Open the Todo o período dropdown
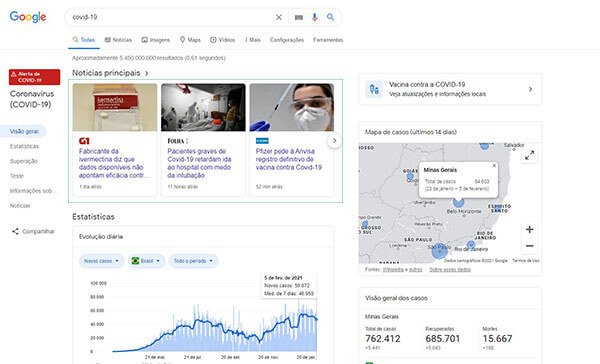Viewport: 600px width, 364px height. pos(194,261)
